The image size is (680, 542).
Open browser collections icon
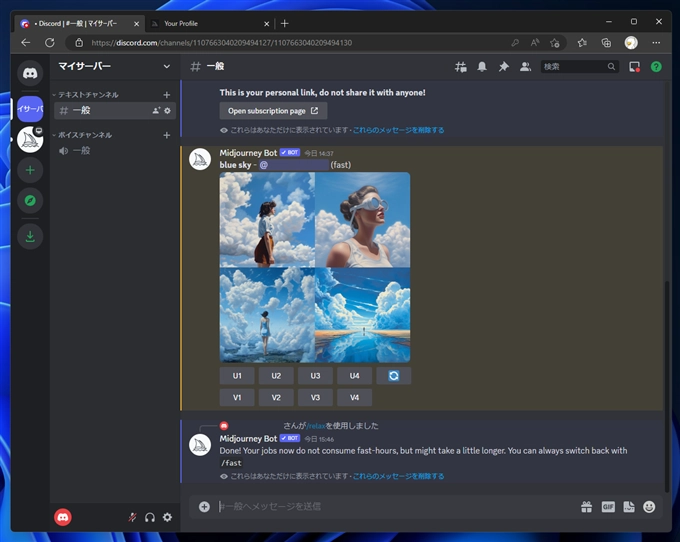coord(606,42)
